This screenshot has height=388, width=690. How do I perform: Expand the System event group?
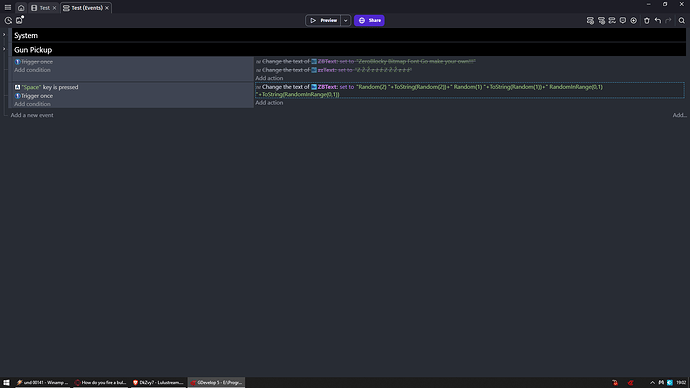(4, 35)
